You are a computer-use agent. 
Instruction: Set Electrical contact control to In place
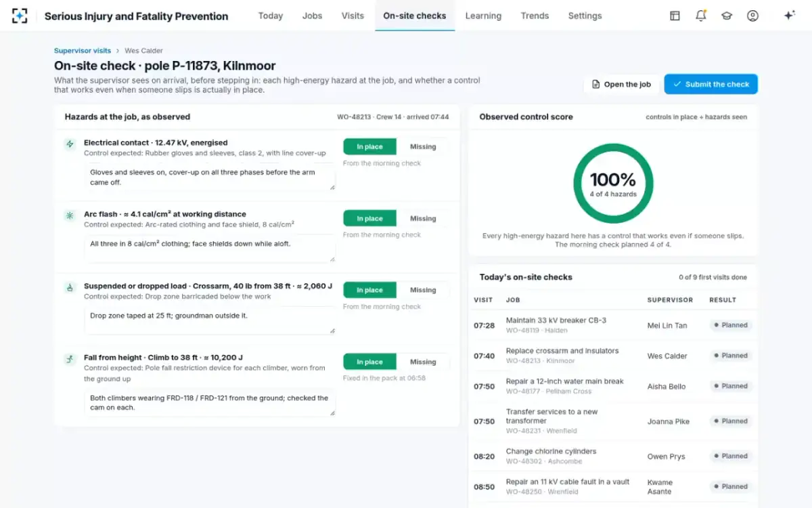pyautogui.click(x=369, y=147)
